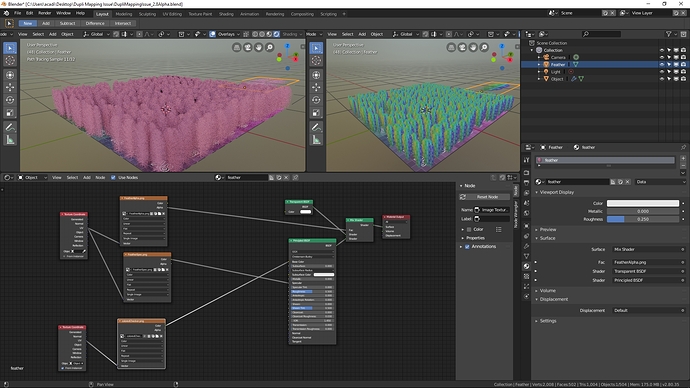
Task: Adjust the Roughness slider
Action: (642, 219)
